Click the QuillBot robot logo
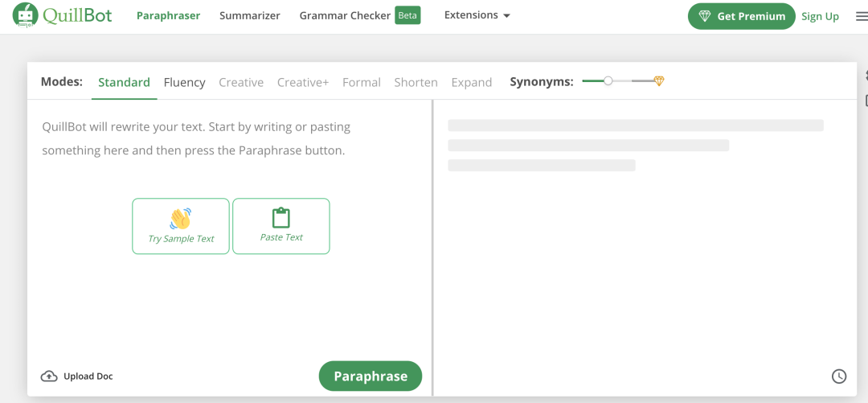The height and width of the screenshot is (403, 868). pyautogui.click(x=26, y=15)
